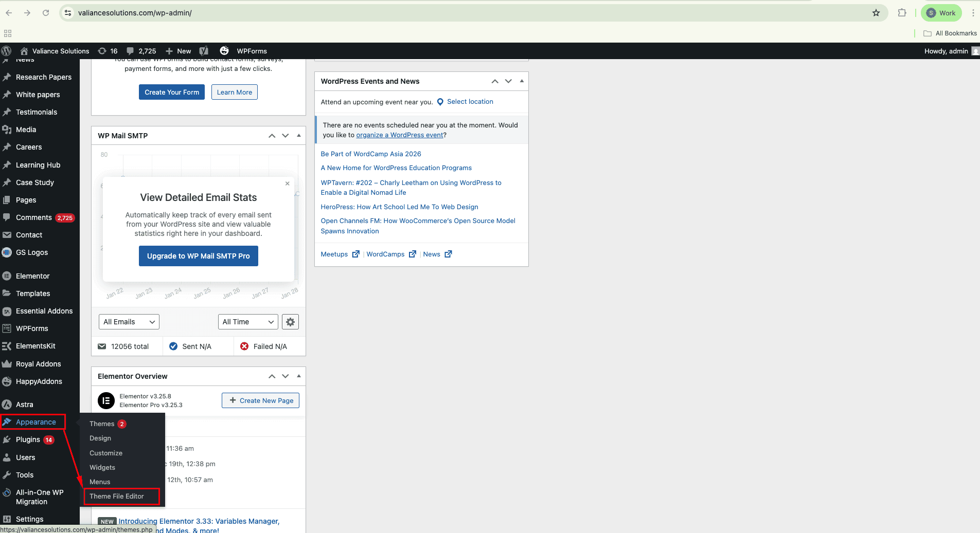
Task: Move Elementor Overview widget down
Action: (x=286, y=376)
